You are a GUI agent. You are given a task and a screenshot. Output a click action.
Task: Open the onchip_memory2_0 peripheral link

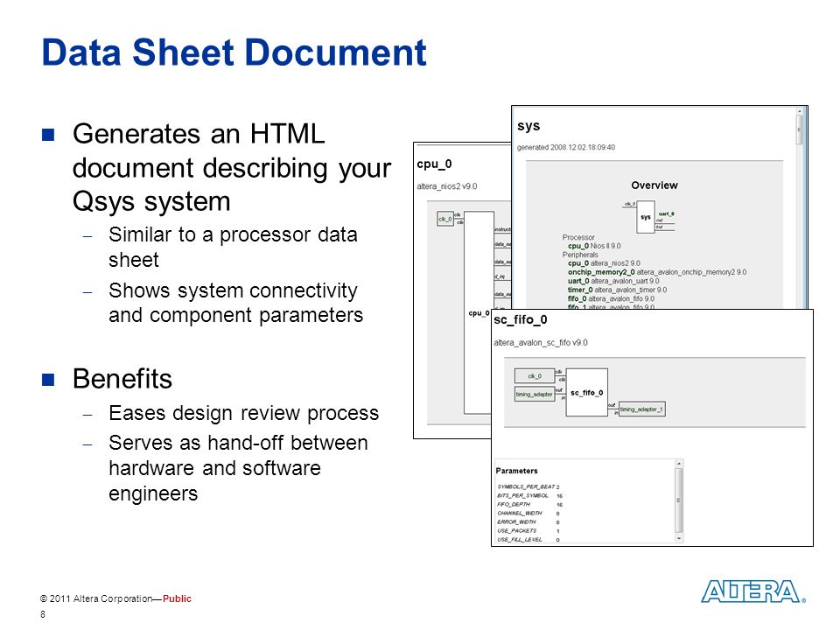click(657, 272)
